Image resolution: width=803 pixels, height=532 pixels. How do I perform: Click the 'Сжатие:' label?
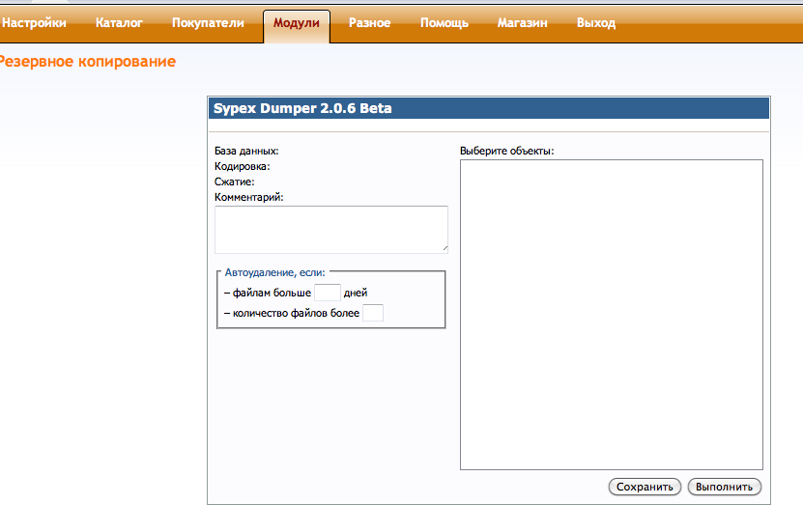click(234, 182)
